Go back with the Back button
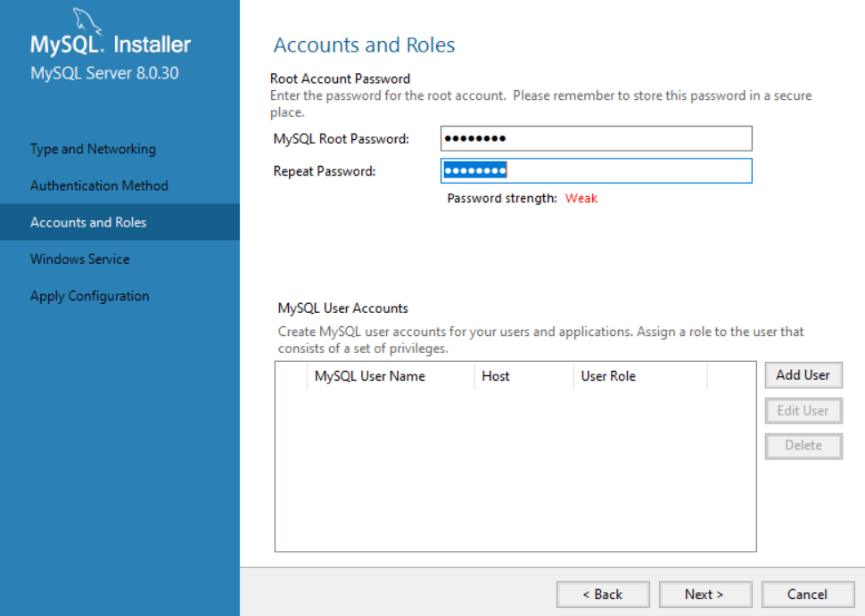This screenshot has width=865, height=616. [x=603, y=595]
